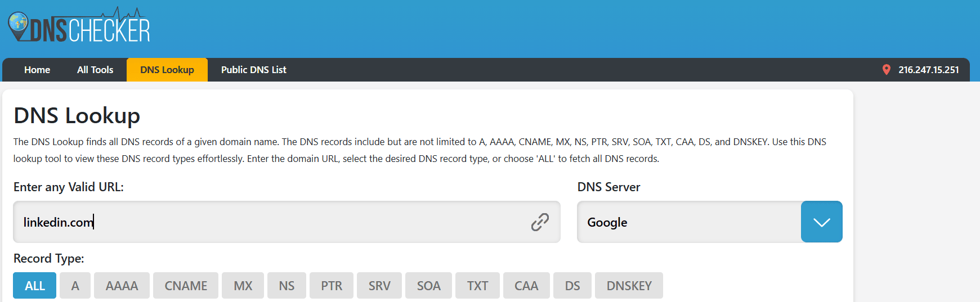Screen dimensions: 980x302
Task: Open the DNS Server dropdown arrow
Action: (821, 222)
